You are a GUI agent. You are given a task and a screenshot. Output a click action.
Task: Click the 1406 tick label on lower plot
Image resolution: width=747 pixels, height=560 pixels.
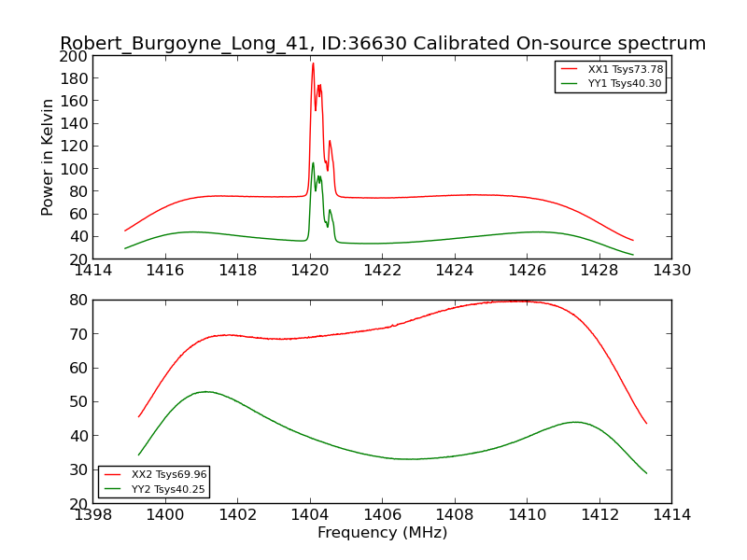(382, 515)
